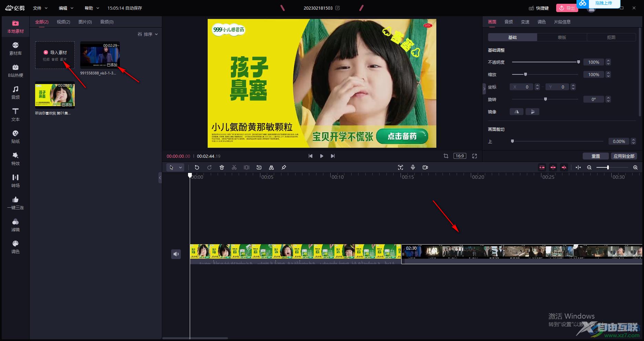This screenshot has width=644, height=341.
Task: Zoom in the timeline with plus magnifier
Action: coord(635,167)
